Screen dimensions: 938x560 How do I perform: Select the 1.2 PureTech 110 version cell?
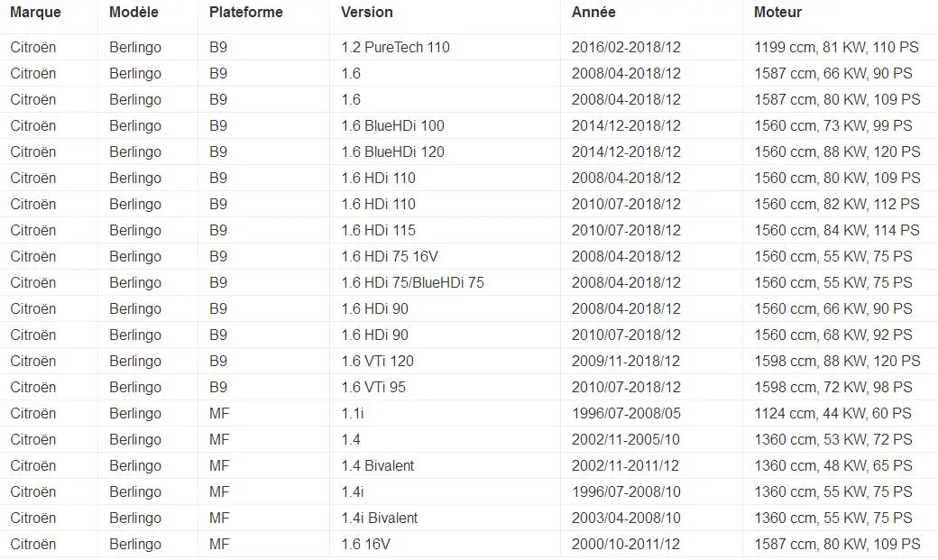[x=445, y=47]
